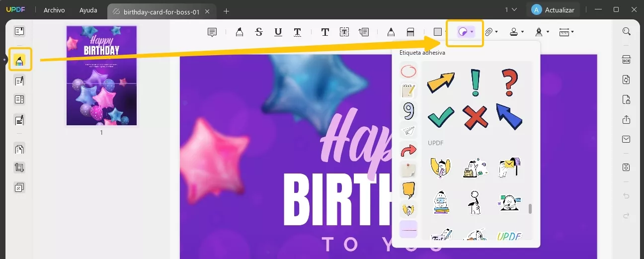Open Organize Pages tool in left sidebar
644x259 pixels.
tap(19, 149)
